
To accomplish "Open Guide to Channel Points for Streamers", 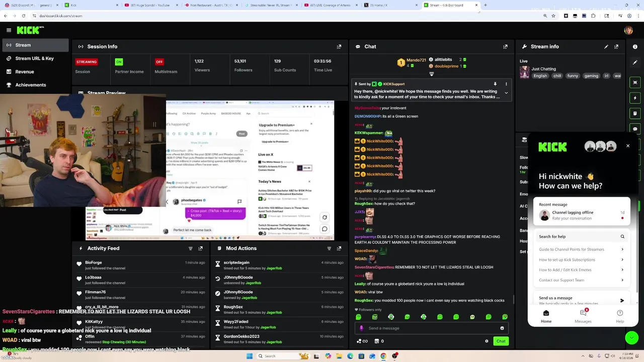I will click(x=581, y=249).
